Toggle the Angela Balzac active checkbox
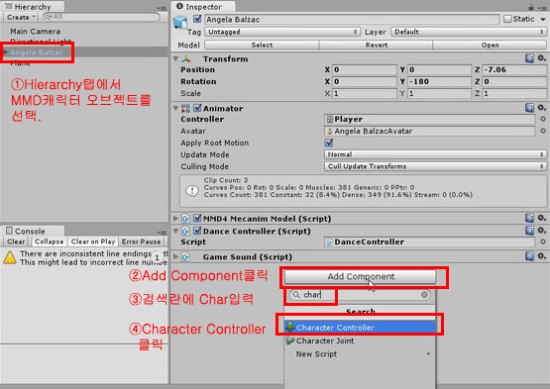The width and height of the screenshot is (550, 389). click(x=197, y=19)
